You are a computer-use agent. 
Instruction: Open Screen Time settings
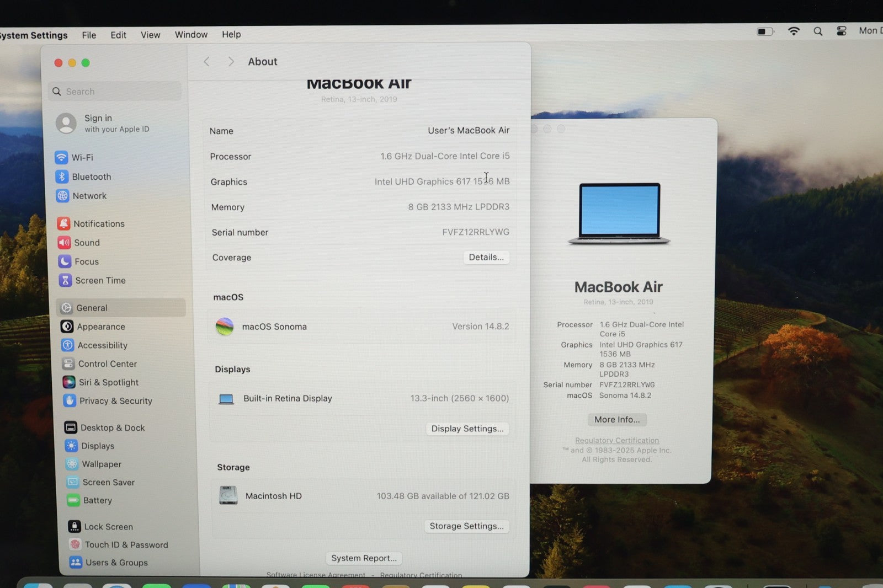click(x=100, y=280)
